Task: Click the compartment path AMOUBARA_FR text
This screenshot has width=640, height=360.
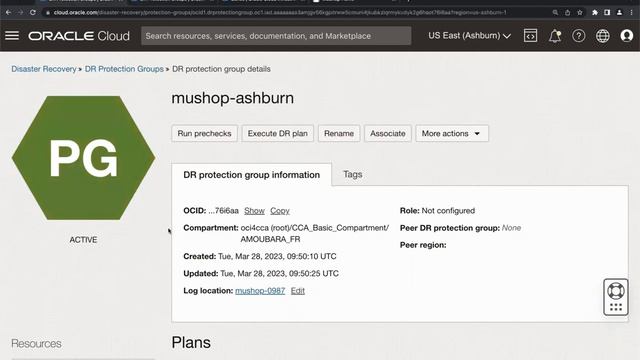Action: [270, 239]
